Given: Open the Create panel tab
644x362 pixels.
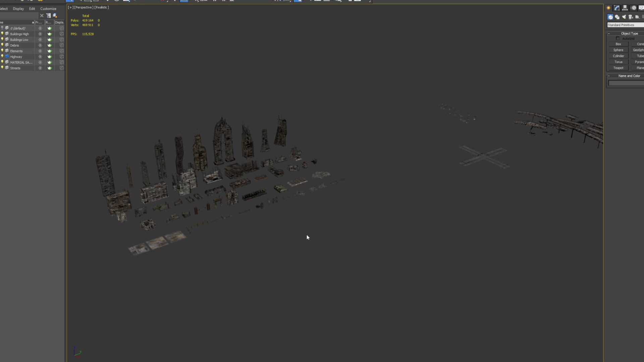Looking at the screenshot, I should pos(609,7).
